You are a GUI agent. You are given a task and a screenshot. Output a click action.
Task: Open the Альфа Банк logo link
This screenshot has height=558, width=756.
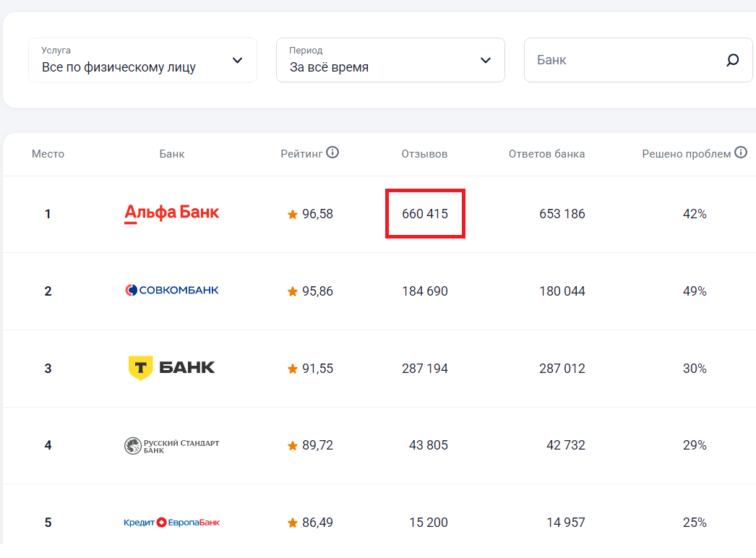pyautogui.click(x=171, y=213)
